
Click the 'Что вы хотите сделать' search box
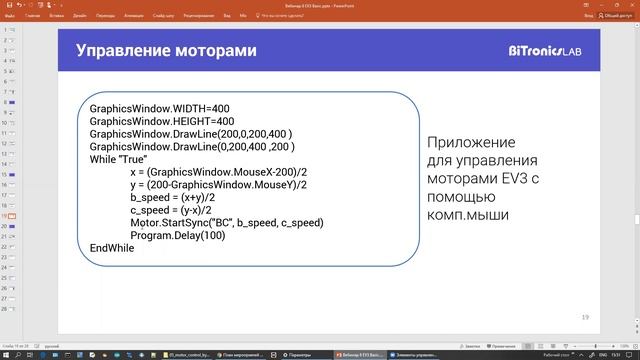point(280,16)
